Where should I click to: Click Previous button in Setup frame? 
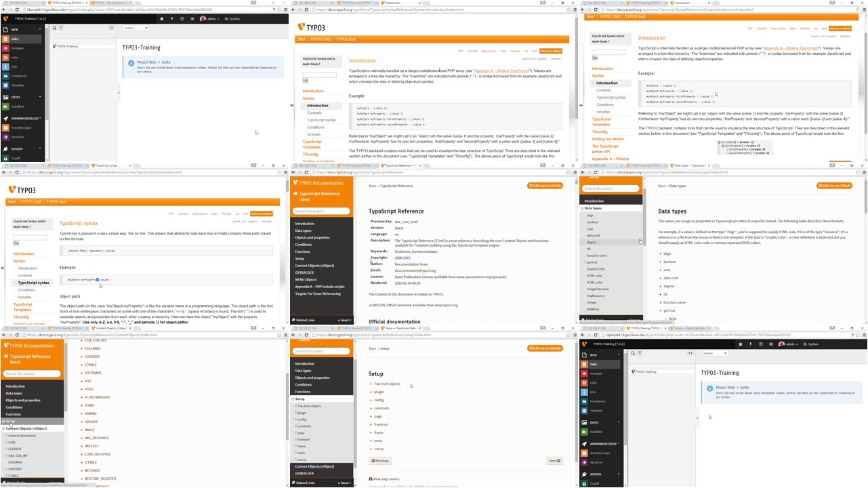point(381,461)
